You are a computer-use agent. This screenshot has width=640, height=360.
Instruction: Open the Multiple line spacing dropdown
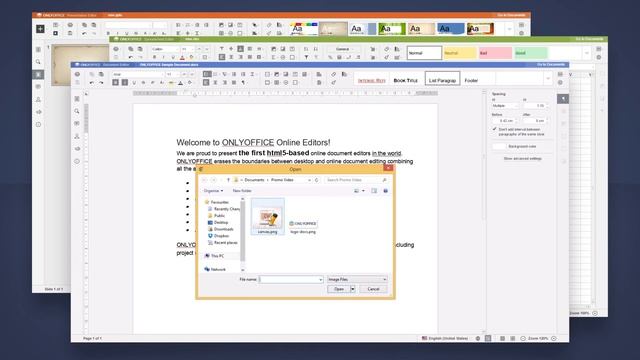tap(505, 106)
